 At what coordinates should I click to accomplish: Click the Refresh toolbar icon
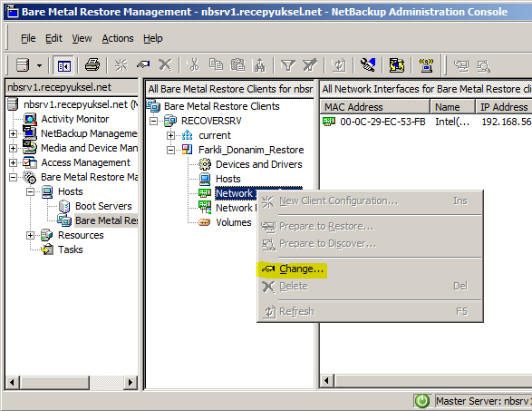click(339, 65)
